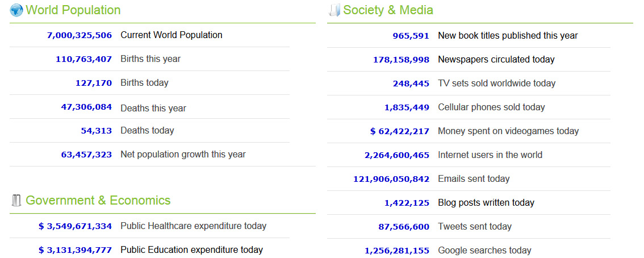Open the Government & Economics section heading
This screenshot has width=644, height=258.
[98, 200]
